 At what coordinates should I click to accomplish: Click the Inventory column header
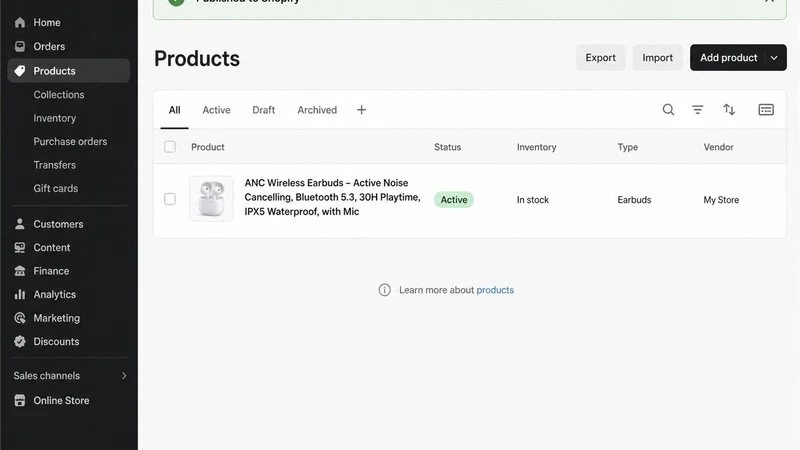pos(536,147)
